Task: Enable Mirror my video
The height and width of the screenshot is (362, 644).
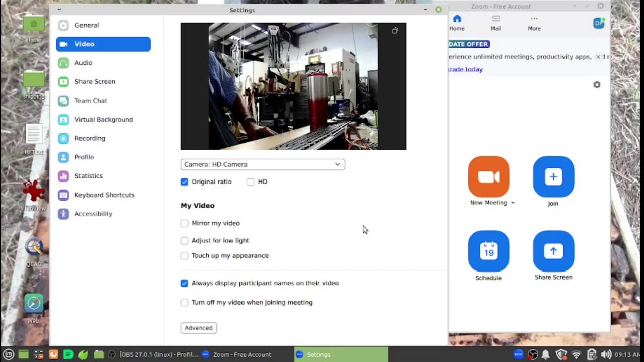Action: [184, 223]
